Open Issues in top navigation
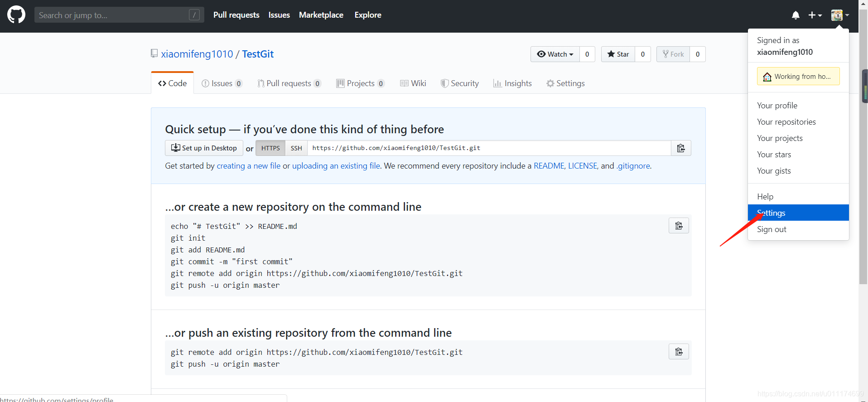The width and height of the screenshot is (868, 402). coord(279,15)
